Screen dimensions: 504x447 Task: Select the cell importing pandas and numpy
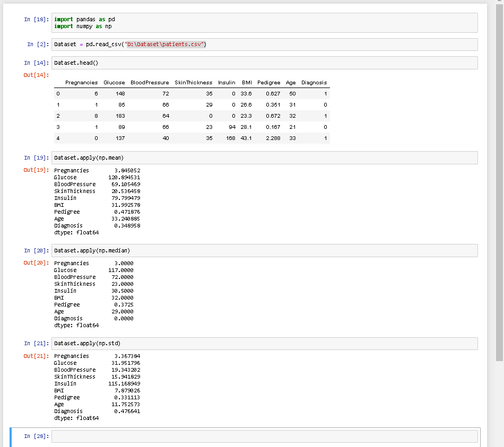pyautogui.click(x=212, y=22)
